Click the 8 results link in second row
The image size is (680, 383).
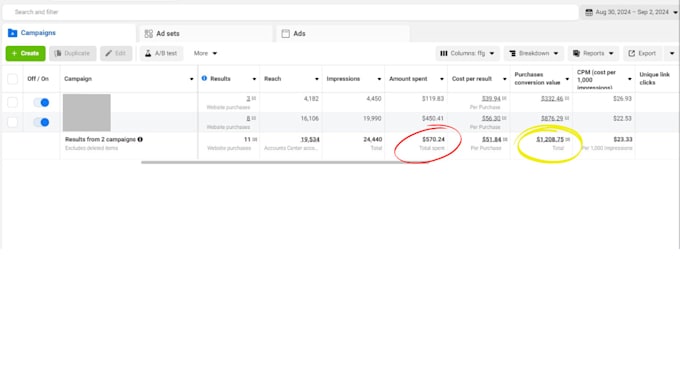coord(248,118)
